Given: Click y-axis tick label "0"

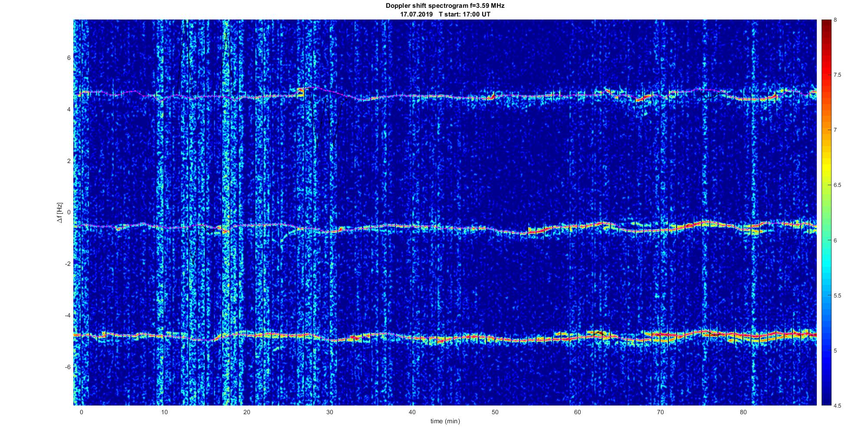Looking at the screenshot, I should (69, 213).
